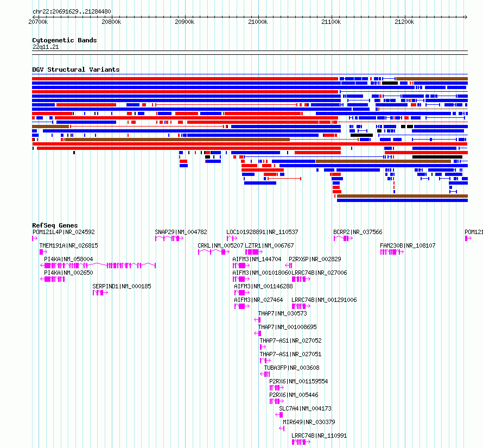Click the 20700k ruler position

38,22
